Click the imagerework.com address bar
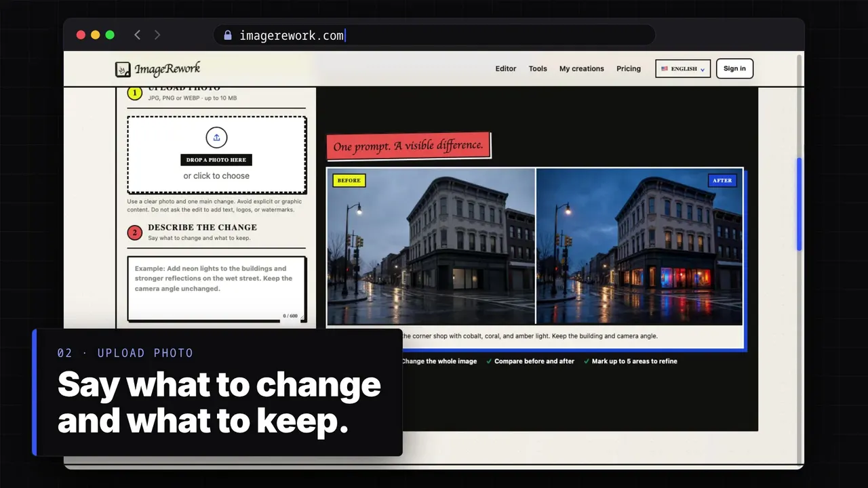868x488 pixels. coord(434,35)
